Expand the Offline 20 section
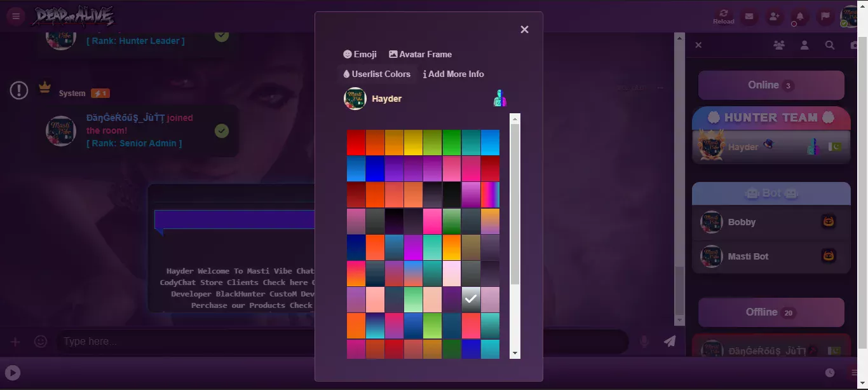Viewport: 868px width, 390px height. point(771,312)
